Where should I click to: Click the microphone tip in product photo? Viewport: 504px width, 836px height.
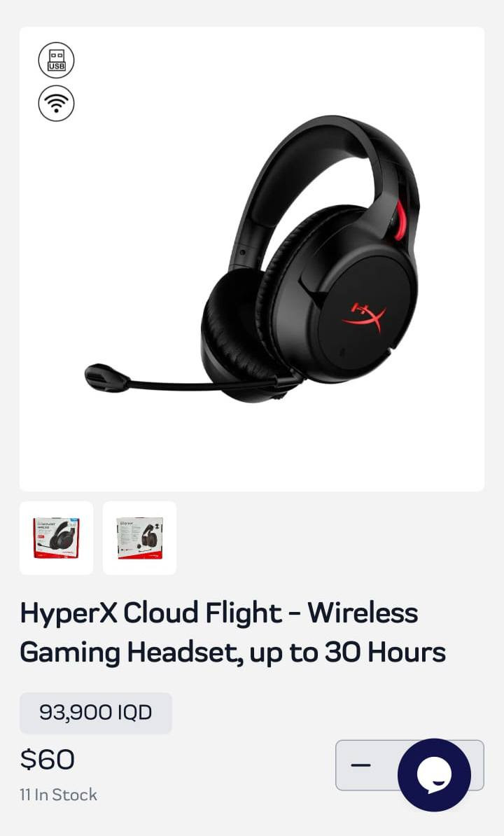(x=106, y=377)
